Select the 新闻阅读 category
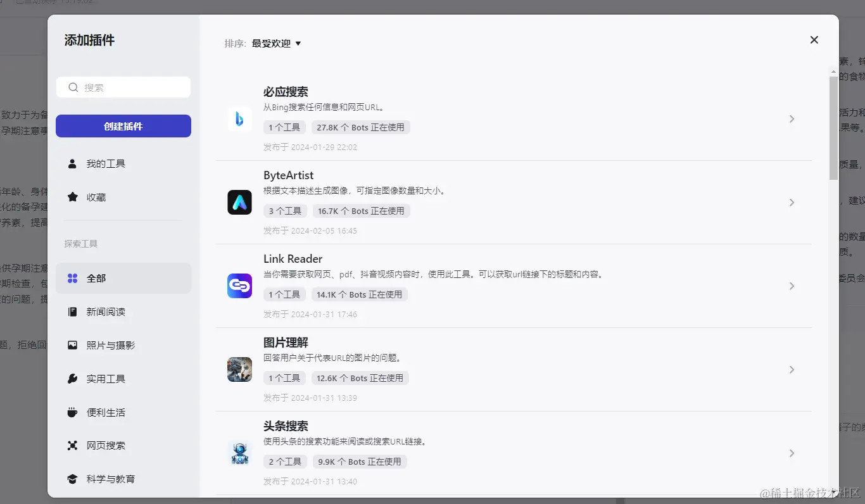Image resolution: width=865 pixels, height=504 pixels. 123,312
